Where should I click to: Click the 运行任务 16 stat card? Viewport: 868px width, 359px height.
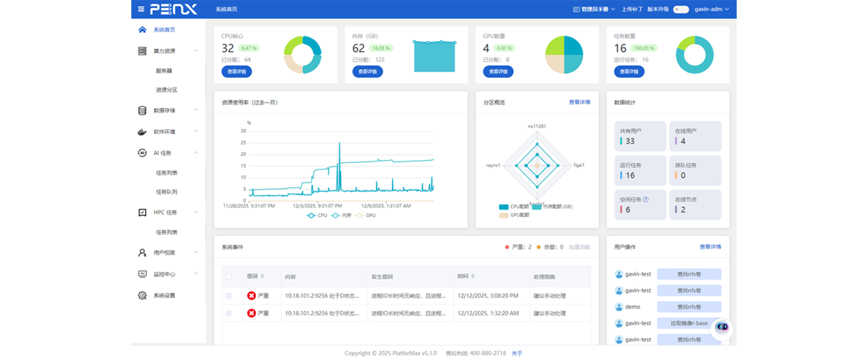point(640,170)
